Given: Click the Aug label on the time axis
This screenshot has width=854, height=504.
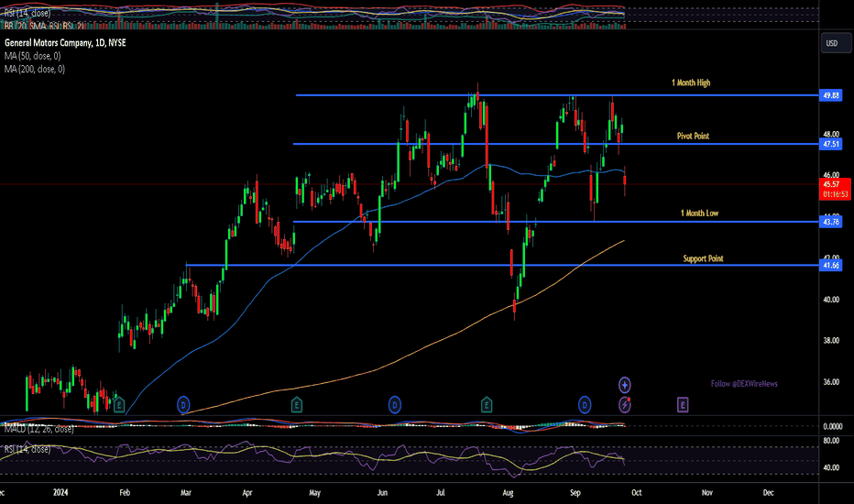Looking at the screenshot, I should (508, 493).
